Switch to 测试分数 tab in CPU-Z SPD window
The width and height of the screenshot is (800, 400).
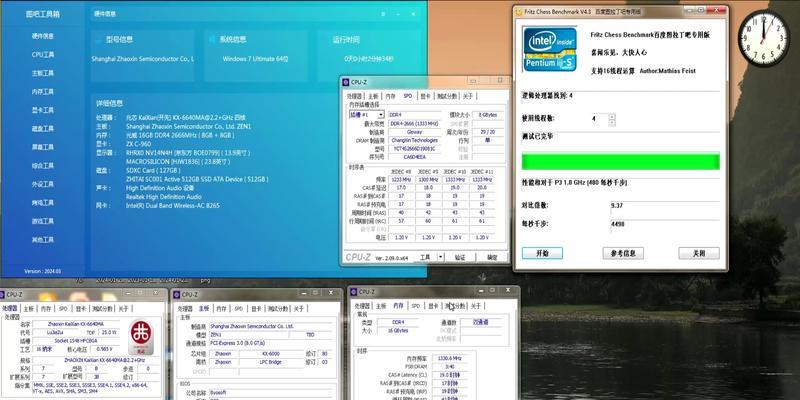pyautogui.click(x=446, y=96)
